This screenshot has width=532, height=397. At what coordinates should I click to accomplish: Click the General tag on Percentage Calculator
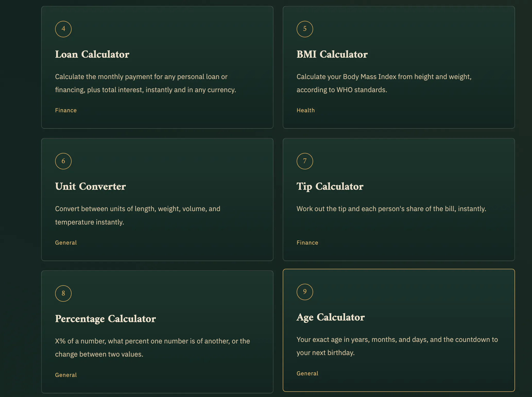click(66, 375)
